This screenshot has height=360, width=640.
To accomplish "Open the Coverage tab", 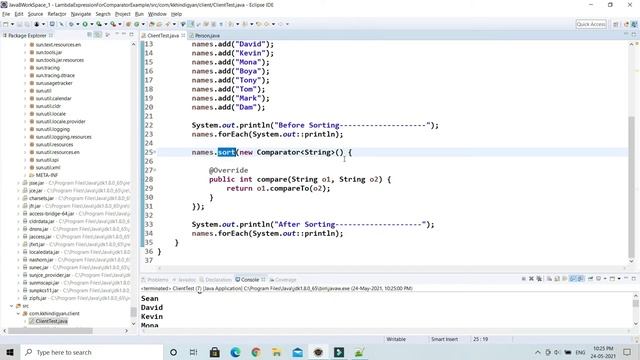I will (x=283, y=280).
